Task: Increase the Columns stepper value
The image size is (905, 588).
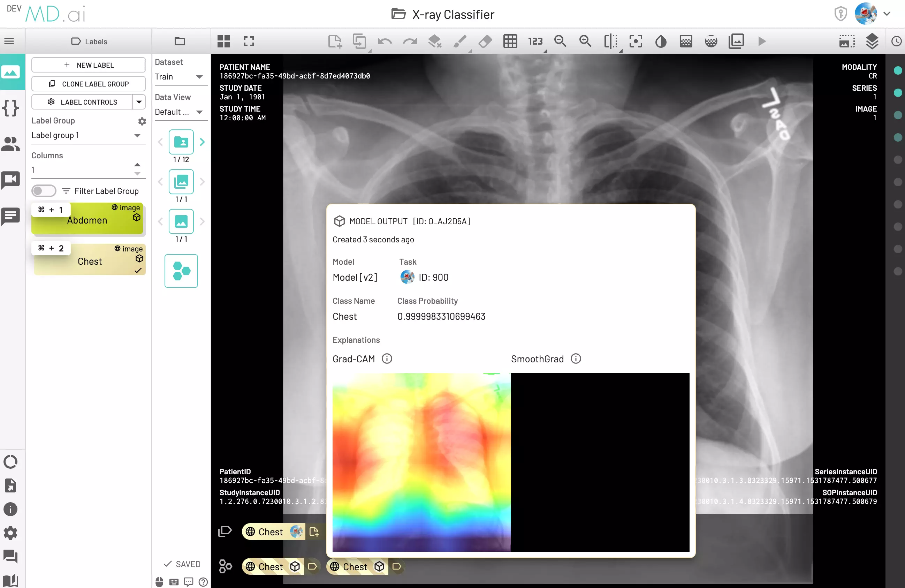Action: tap(137, 165)
